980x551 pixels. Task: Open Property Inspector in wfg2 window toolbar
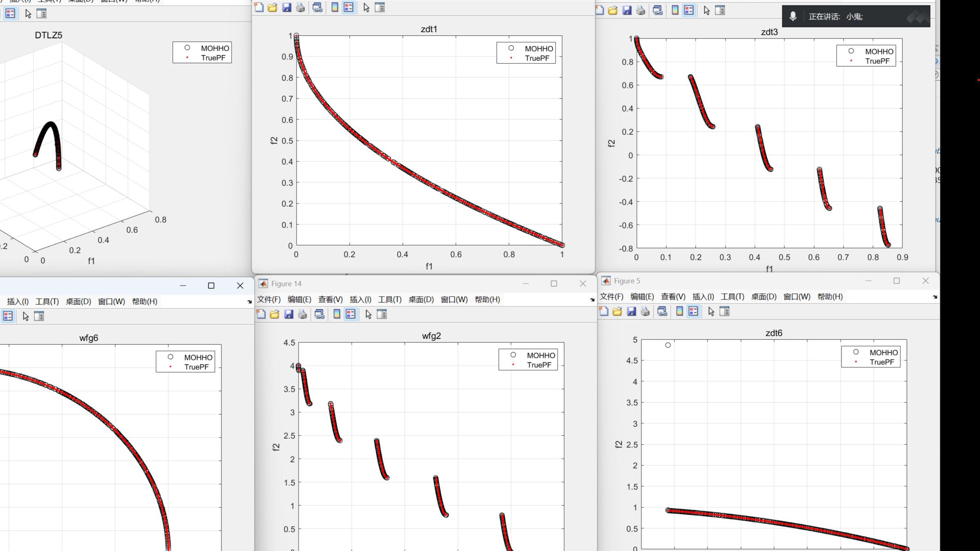pos(382,314)
